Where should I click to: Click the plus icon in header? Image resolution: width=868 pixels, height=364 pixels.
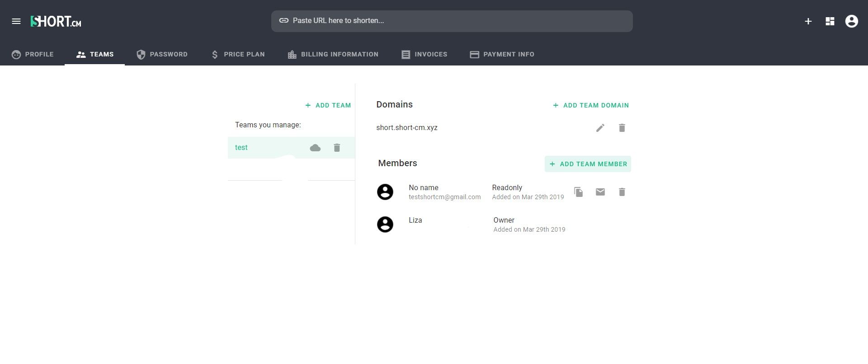pyautogui.click(x=808, y=21)
